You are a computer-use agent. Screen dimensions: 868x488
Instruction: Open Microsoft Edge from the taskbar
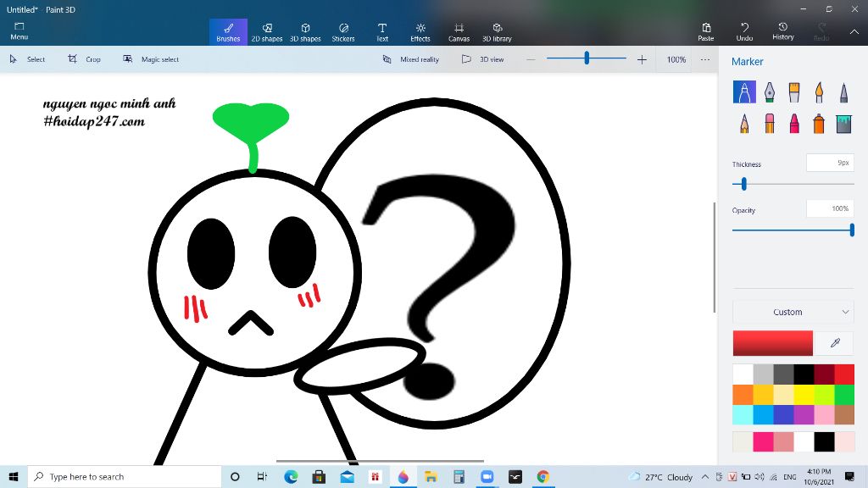pyautogui.click(x=291, y=476)
